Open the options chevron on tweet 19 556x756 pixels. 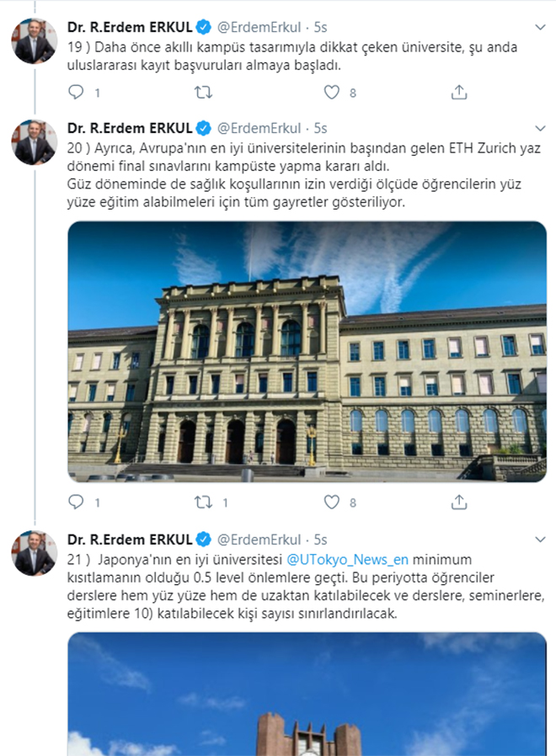[x=541, y=27]
